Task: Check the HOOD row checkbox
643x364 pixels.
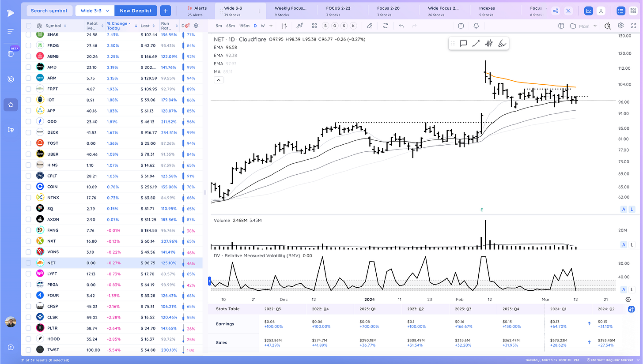Action: point(28,339)
